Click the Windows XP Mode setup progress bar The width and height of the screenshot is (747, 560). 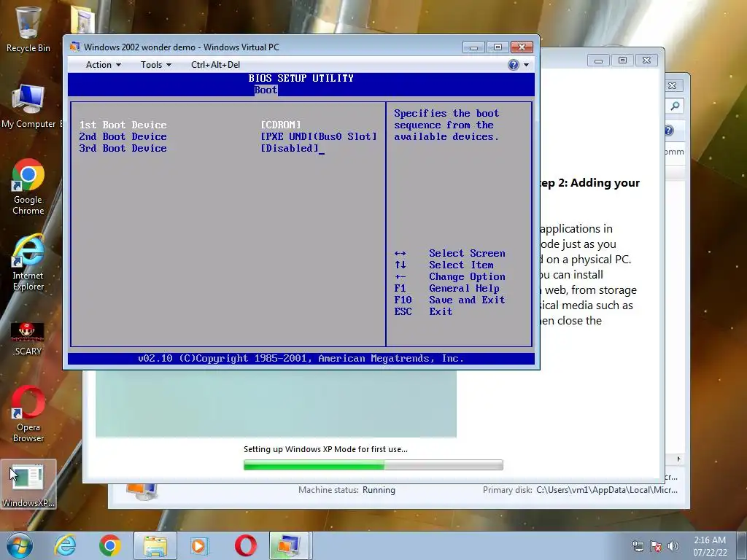[x=373, y=464]
